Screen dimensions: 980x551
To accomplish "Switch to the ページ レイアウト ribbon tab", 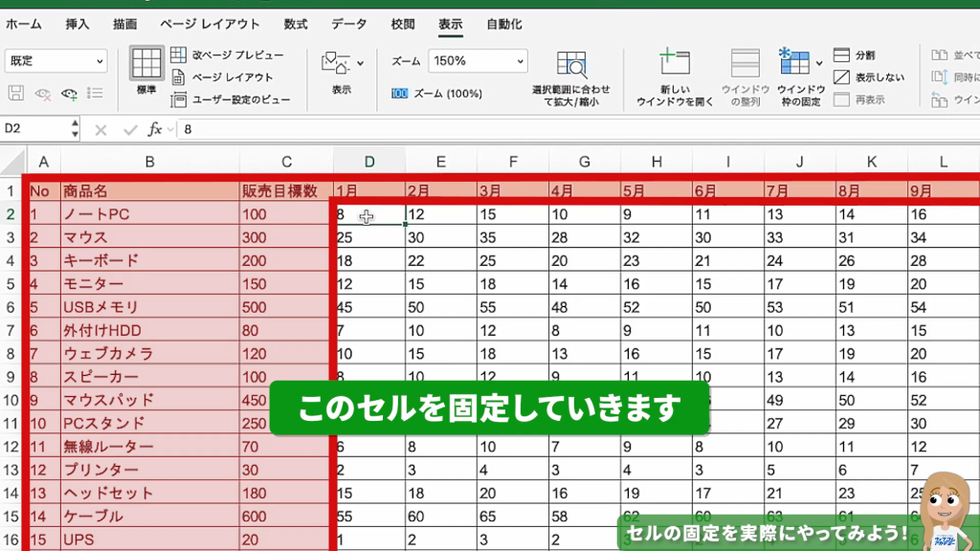I will pyautogui.click(x=210, y=24).
